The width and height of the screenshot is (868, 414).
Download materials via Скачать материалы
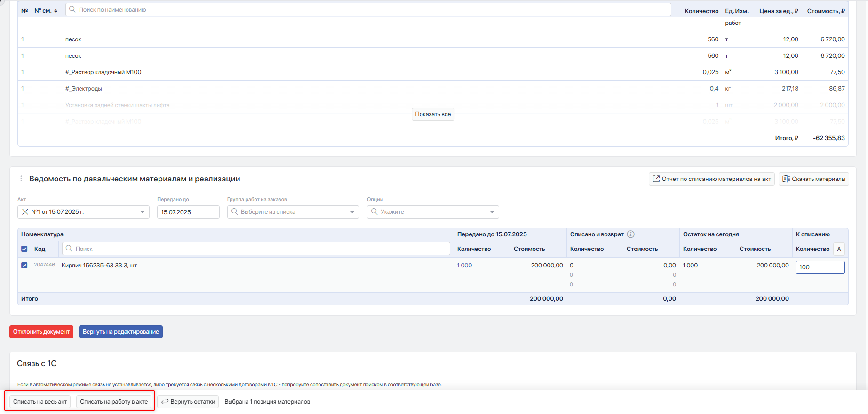point(814,179)
